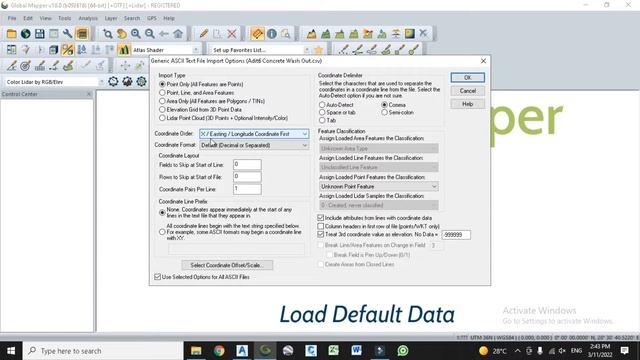Click the Zoom Out magnifier icon
The height and width of the screenshot is (360, 640).
(x=150, y=34)
